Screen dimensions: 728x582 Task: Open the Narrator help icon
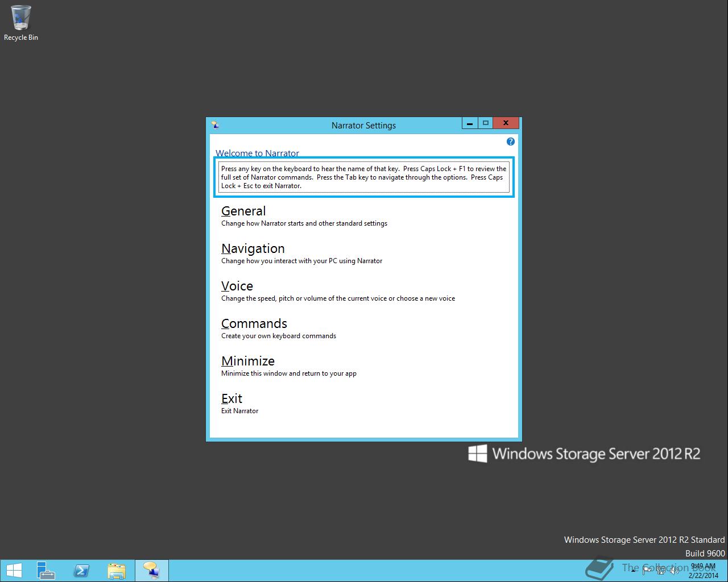510,142
